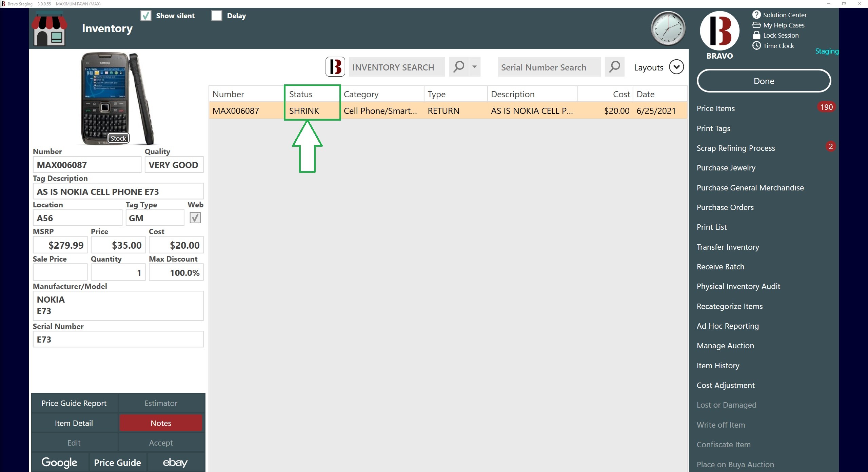868x472 pixels.
Task: Enable the Delay checkbox
Action: [x=217, y=16]
